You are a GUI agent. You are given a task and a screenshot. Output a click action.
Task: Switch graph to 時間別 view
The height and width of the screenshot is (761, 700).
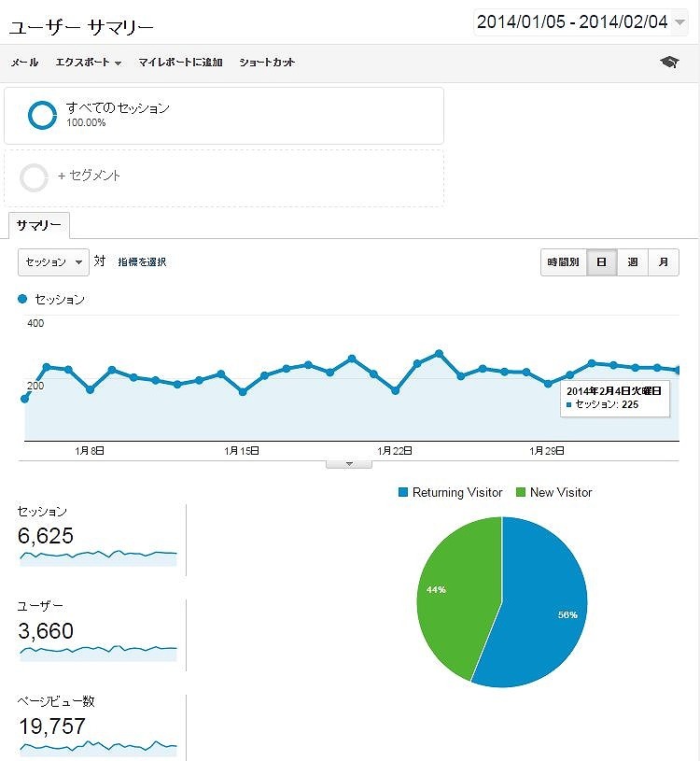pos(563,262)
